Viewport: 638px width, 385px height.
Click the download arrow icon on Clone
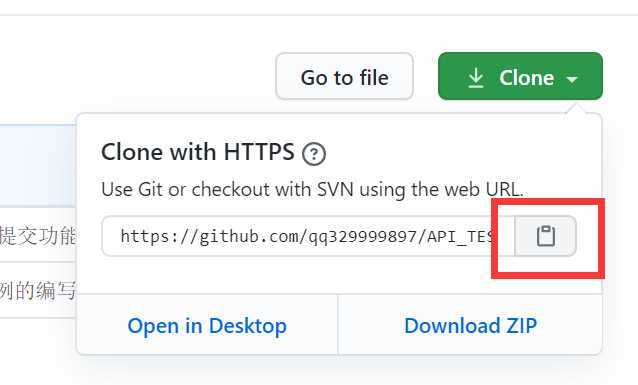(476, 78)
